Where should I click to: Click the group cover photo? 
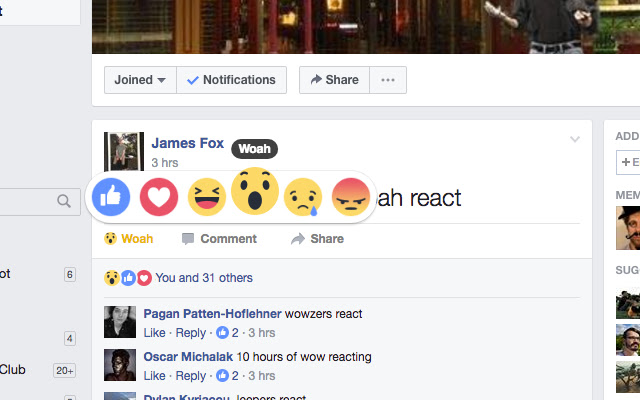366,27
